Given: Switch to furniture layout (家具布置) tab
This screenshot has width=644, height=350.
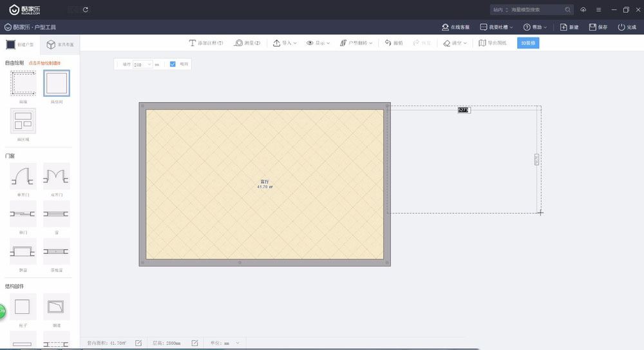Looking at the screenshot, I should [59, 44].
